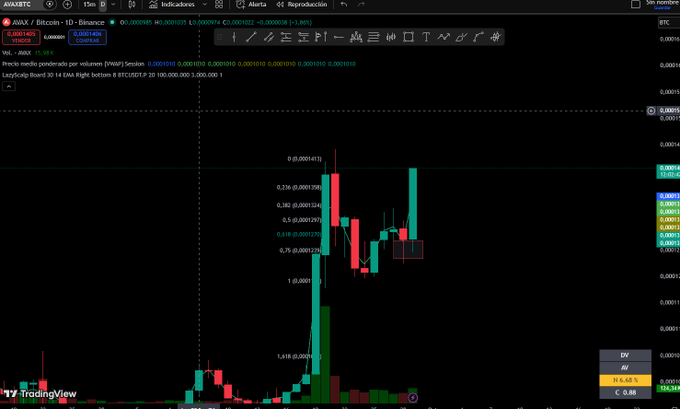
Task: Click the yellow N 6.68 % cell
Action: coord(625,380)
